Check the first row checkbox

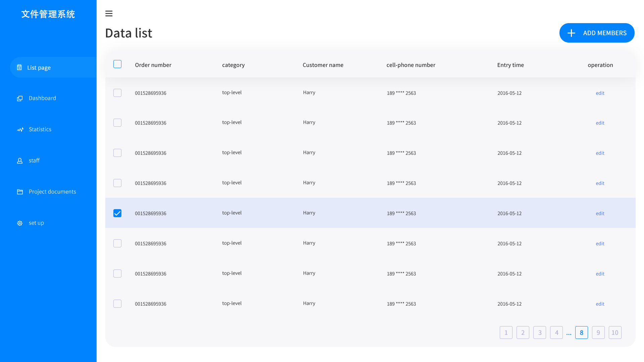117,93
